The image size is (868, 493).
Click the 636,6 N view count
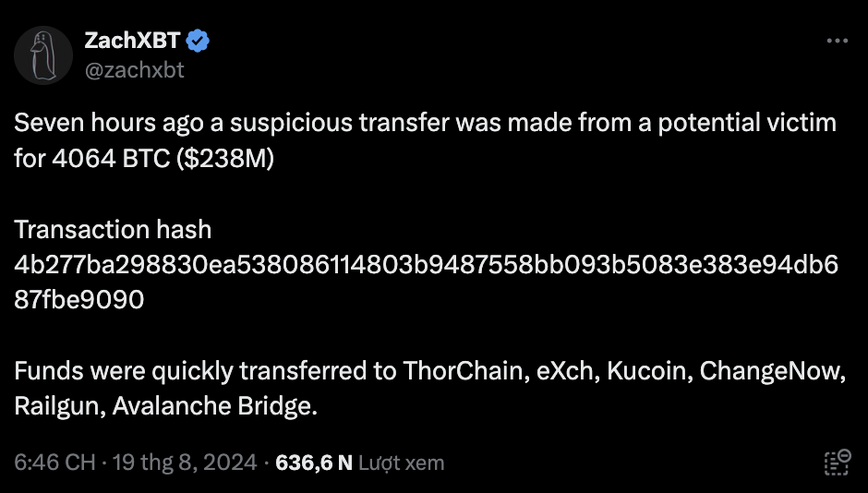pos(314,463)
